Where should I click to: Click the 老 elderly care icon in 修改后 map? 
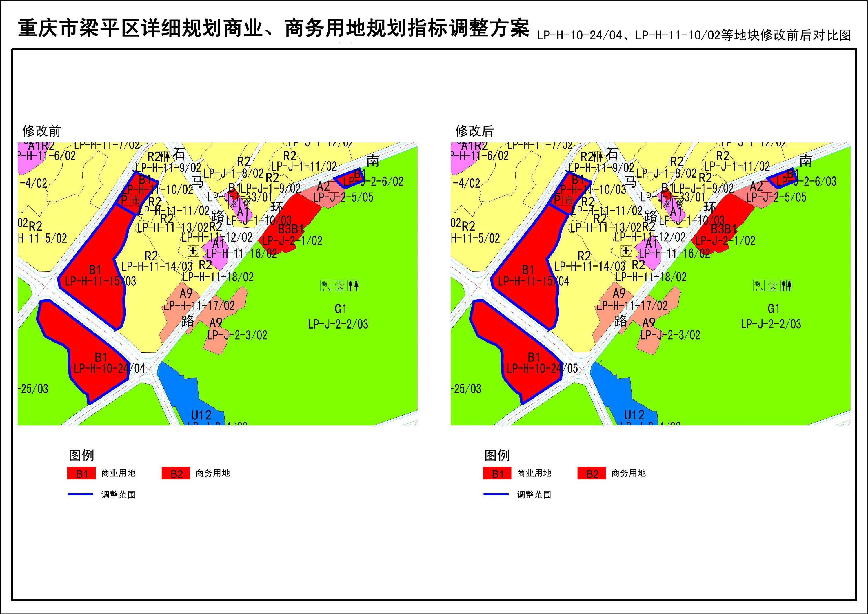pyautogui.click(x=667, y=204)
